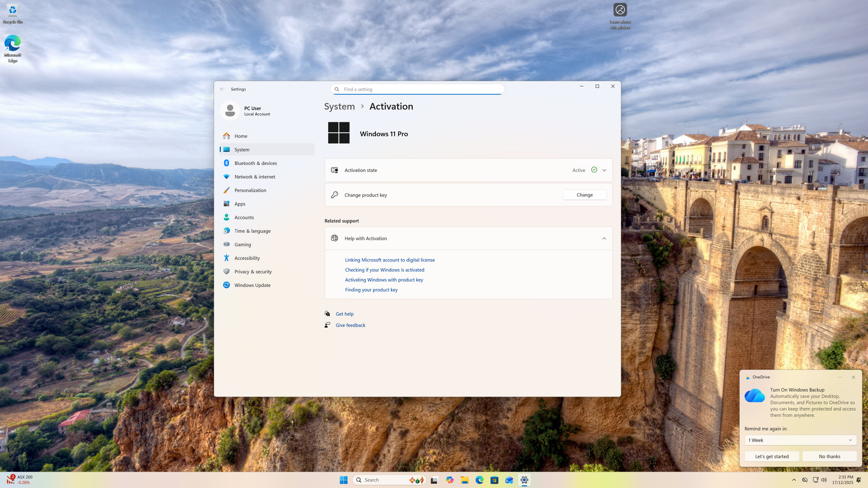Open the Microsoft Store taskbar icon
The image size is (868, 488).
click(494, 480)
